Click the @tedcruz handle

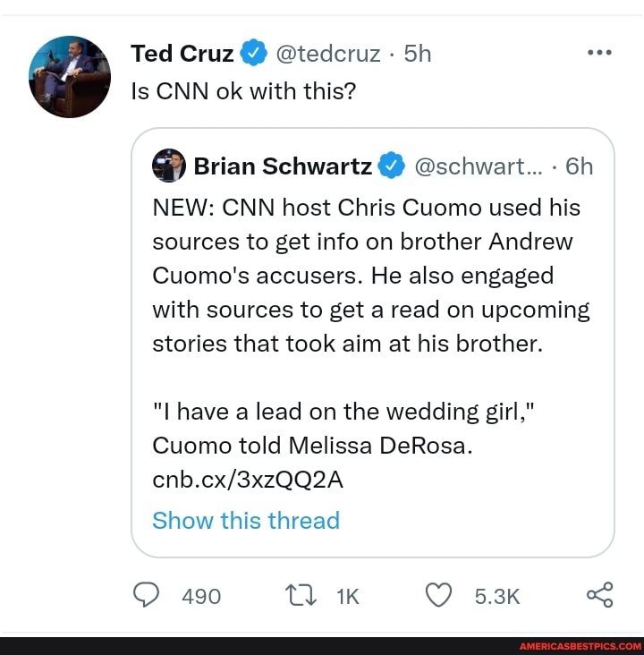click(x=329, y=54)
